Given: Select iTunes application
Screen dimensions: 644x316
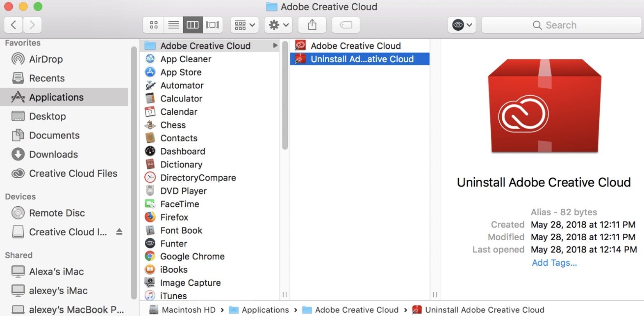Looking at the screenshot, I should [210, 296].
